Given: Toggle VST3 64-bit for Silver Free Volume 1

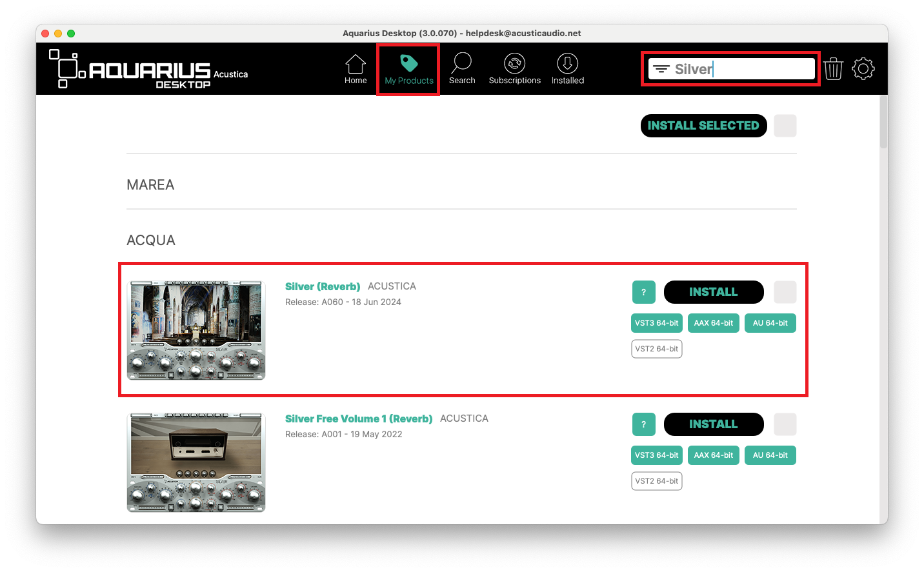Looking at the screenshot, I should pos(657,455).
